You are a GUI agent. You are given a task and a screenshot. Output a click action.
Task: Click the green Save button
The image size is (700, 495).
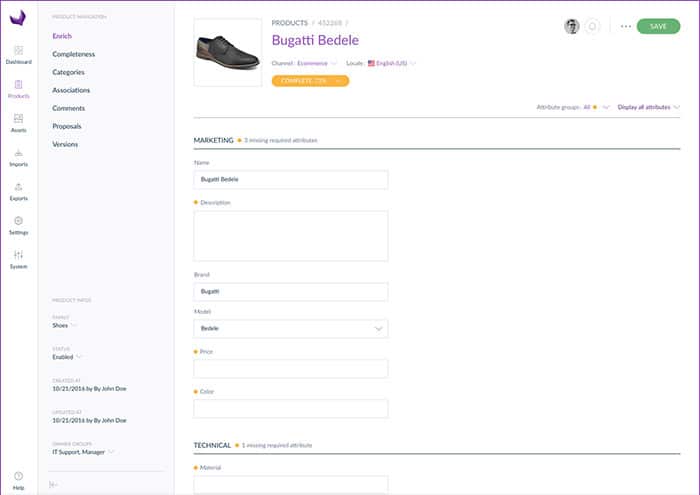point(658,26)
